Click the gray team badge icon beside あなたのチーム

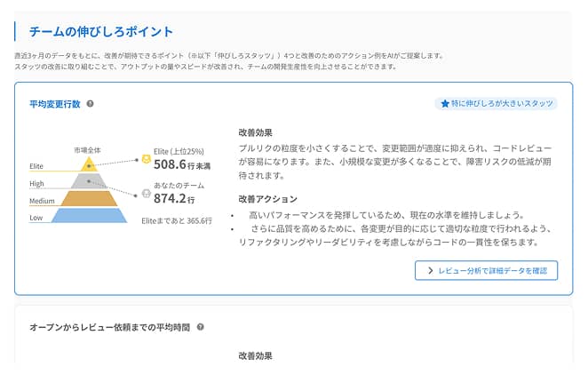pos(147,194)
